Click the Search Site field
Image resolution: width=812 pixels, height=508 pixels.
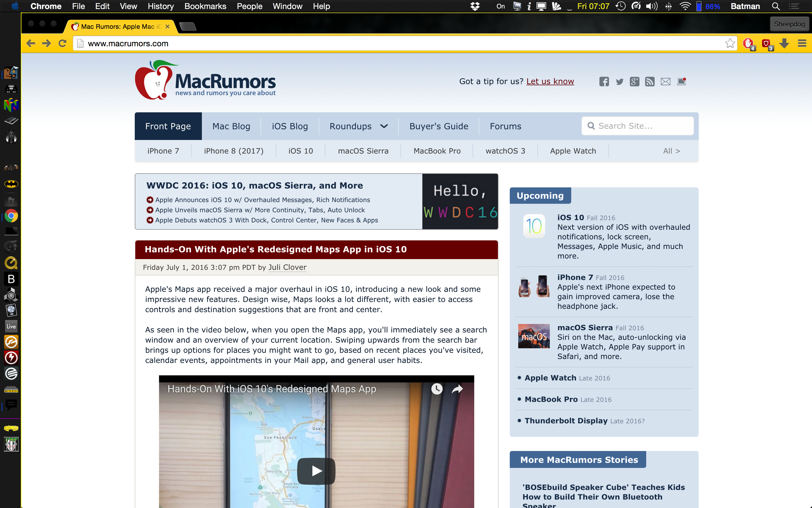point(637,126)
